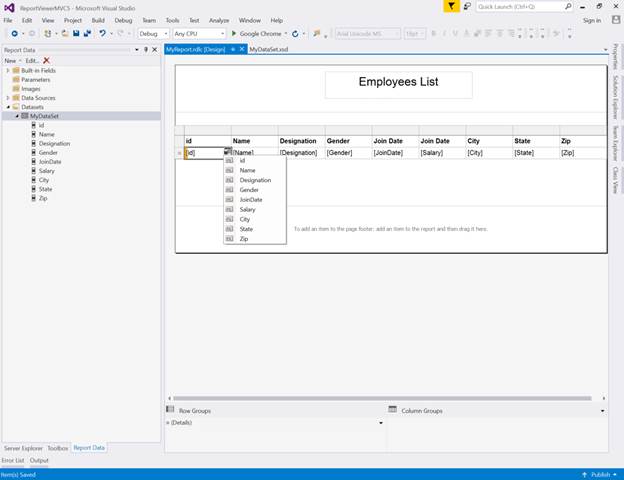Open the Solution Explorer side tab
624x480 pixels.
click(x=616, y=97)
